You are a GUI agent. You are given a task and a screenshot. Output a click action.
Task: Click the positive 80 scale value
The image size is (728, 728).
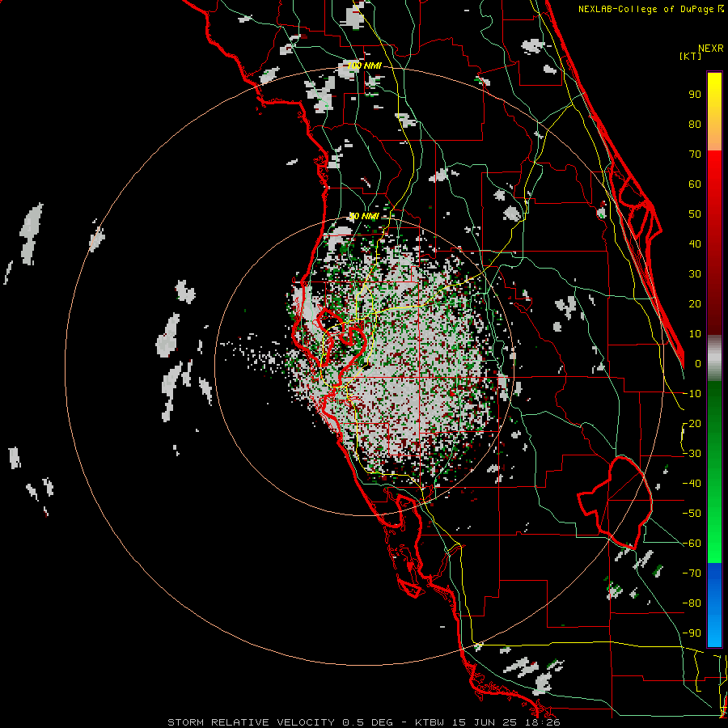695,124
